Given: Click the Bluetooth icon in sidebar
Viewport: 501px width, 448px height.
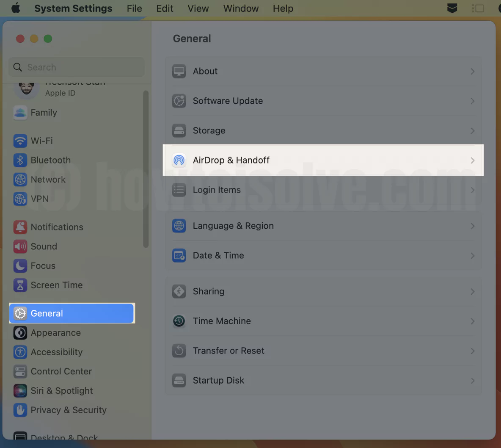Looking at the screenshot, I should pos(20,160).
